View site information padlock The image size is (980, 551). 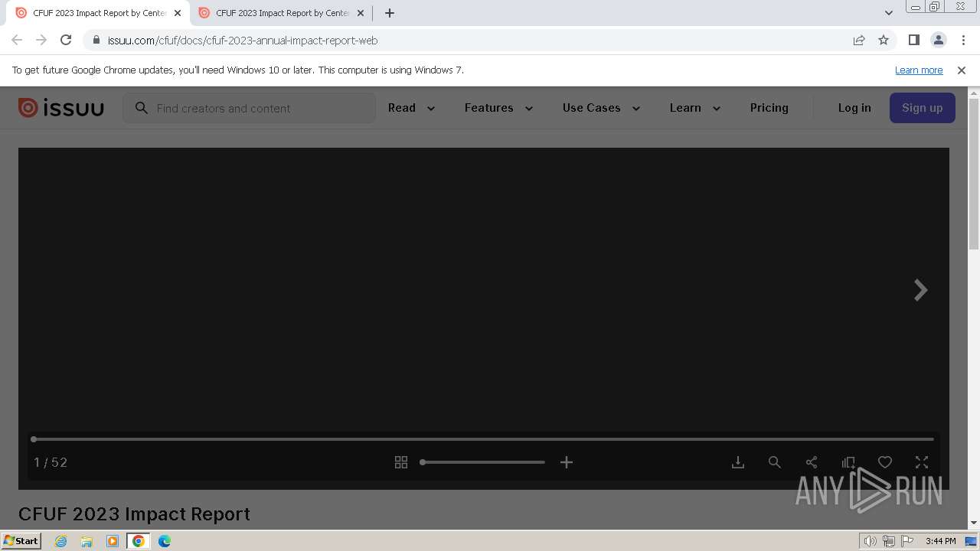[x=96, y=40]
